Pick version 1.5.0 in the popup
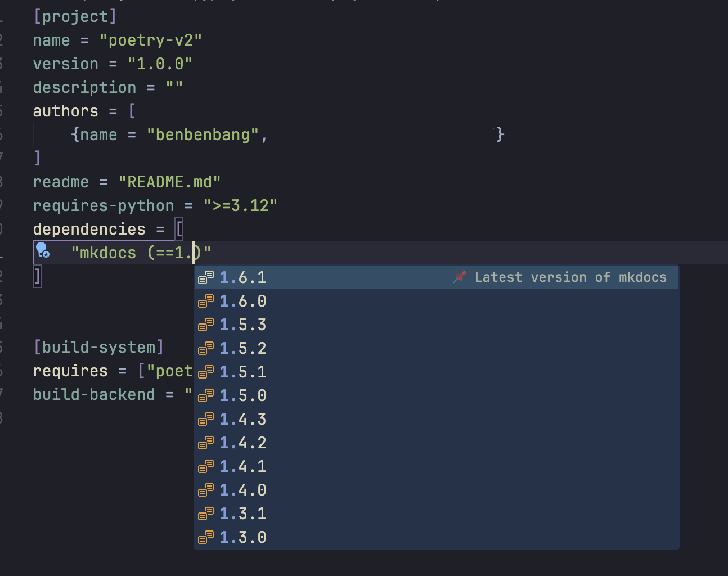 pyautogui.click(x=436, y=395)
